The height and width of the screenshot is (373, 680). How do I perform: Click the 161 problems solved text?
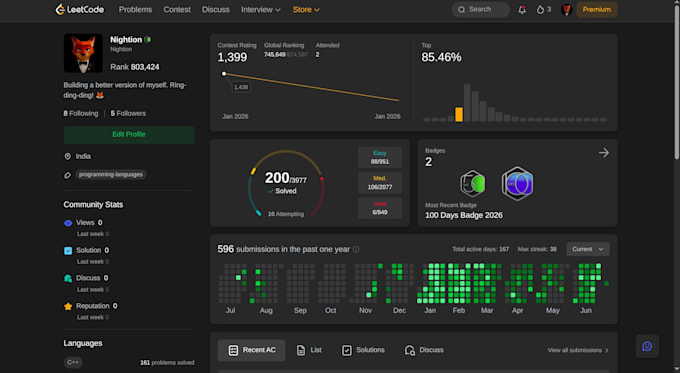(167, 363)
